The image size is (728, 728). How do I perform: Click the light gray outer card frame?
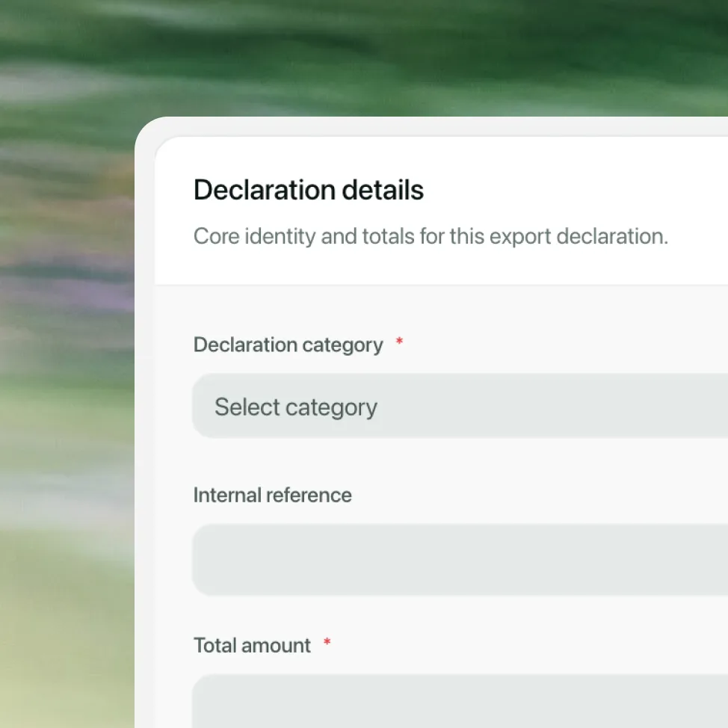click(x=144, y=418)
